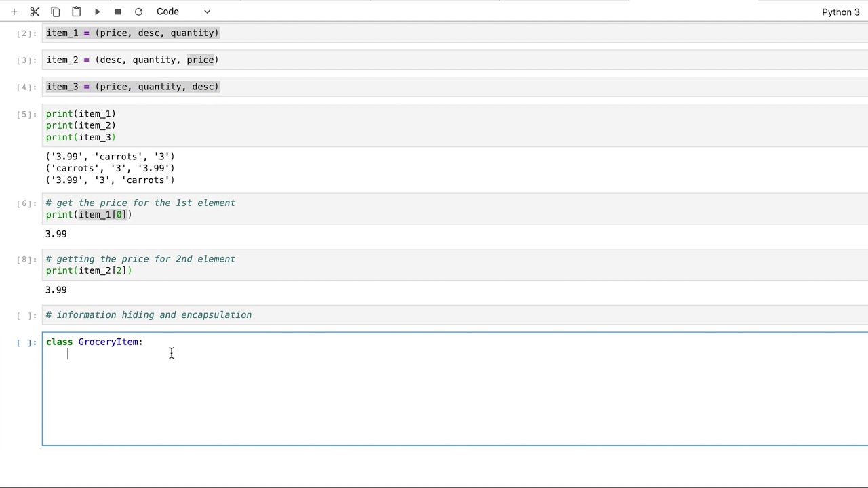This screenshot has width=868, height=488.
Task: Insert a new cell with the plus icon
Action: [x=14, y=12]
